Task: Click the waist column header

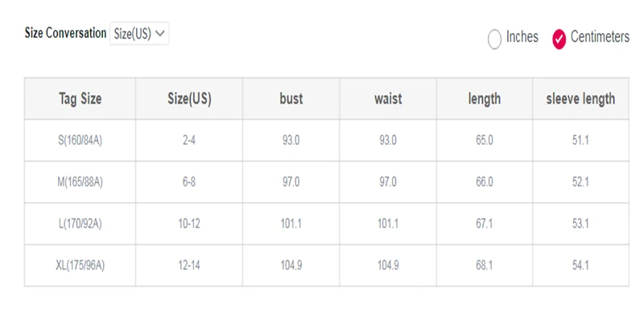Action: pyautogui.click(x=388, y=98)
